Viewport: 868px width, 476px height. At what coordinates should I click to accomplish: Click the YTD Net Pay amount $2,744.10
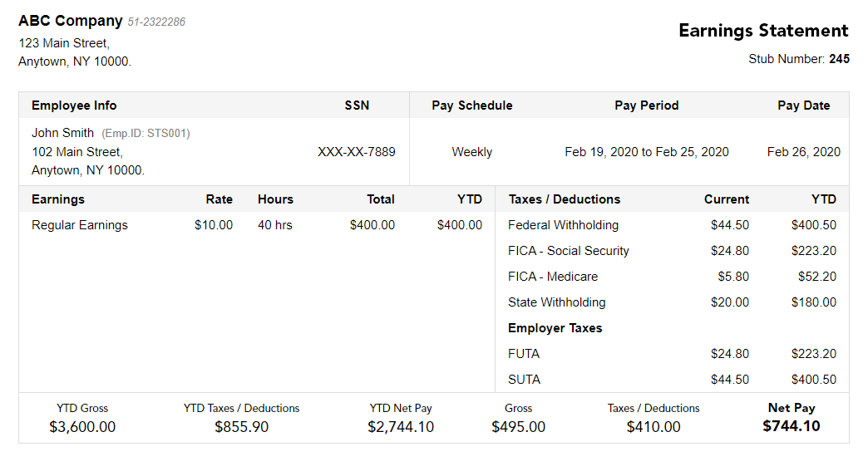pos(401,427)
